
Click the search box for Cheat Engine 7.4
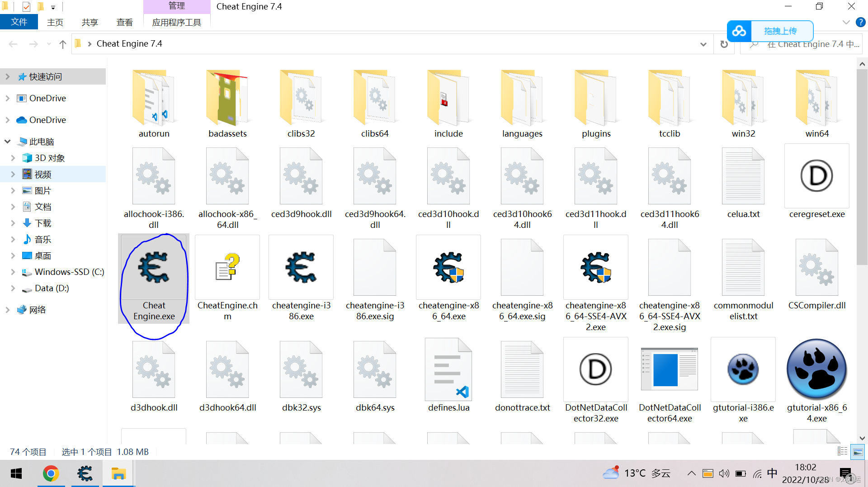point(801,44)
